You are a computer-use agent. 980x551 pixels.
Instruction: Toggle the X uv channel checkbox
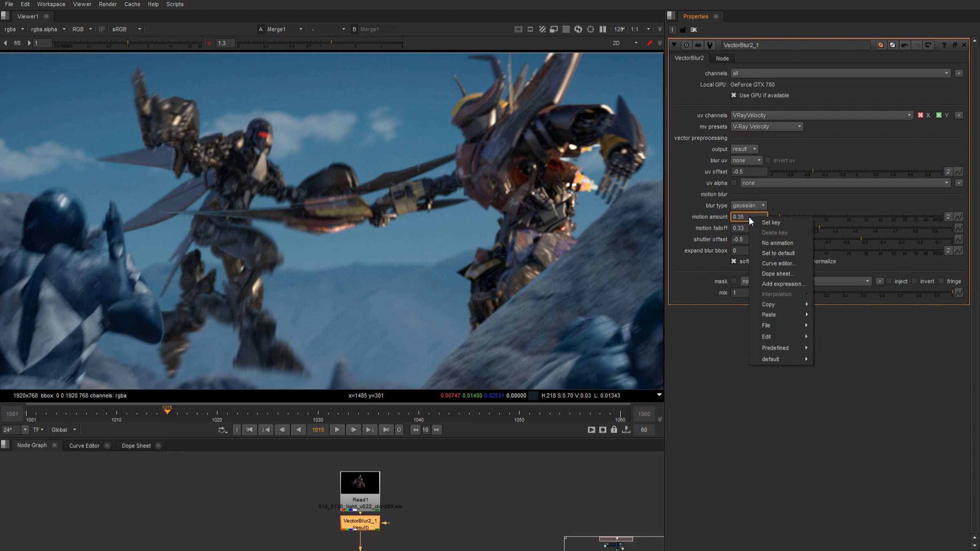click(920, 116)
